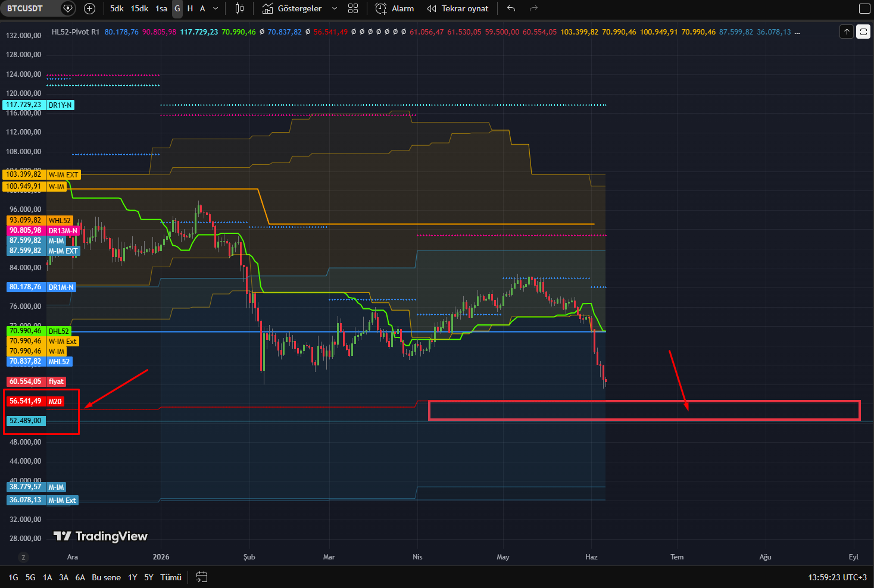Open the indicator legend more options dots

[x=798, y=32]
